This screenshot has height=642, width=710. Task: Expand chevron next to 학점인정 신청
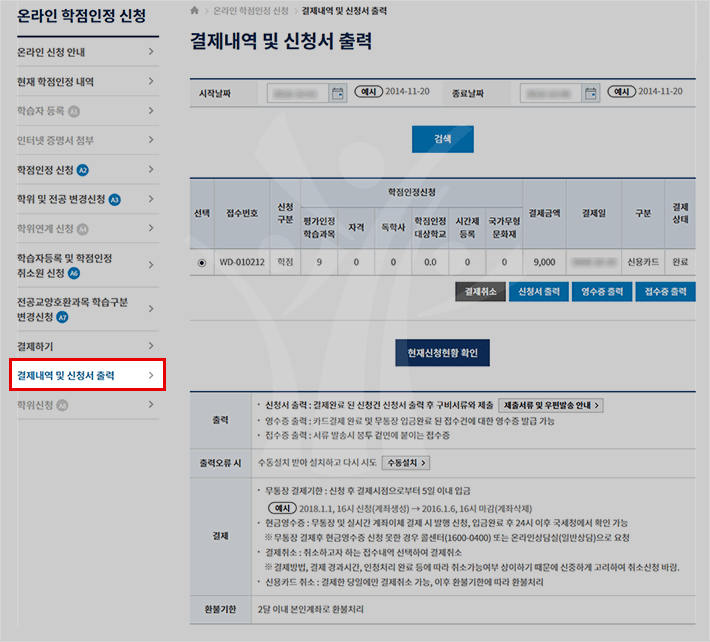click(151, 170)
